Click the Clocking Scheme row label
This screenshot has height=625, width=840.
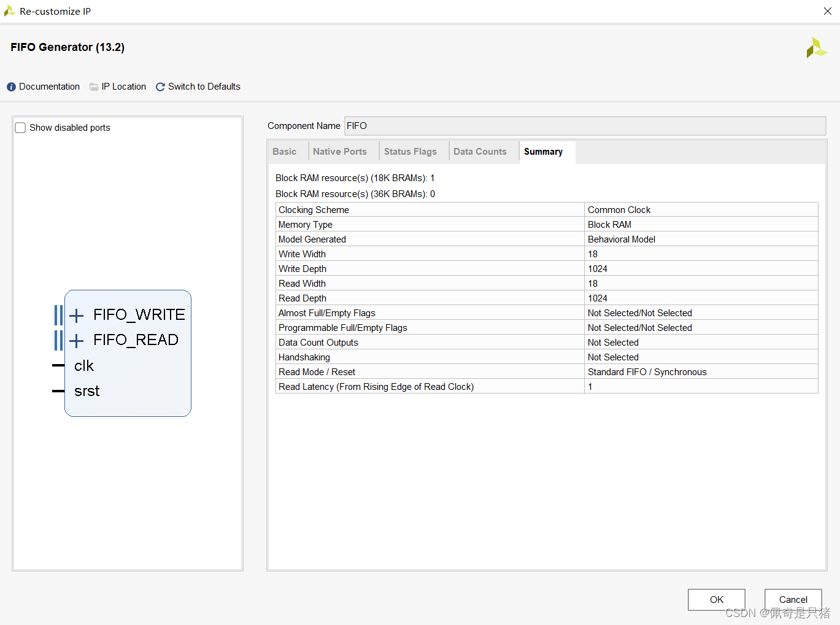coord(314,210)
